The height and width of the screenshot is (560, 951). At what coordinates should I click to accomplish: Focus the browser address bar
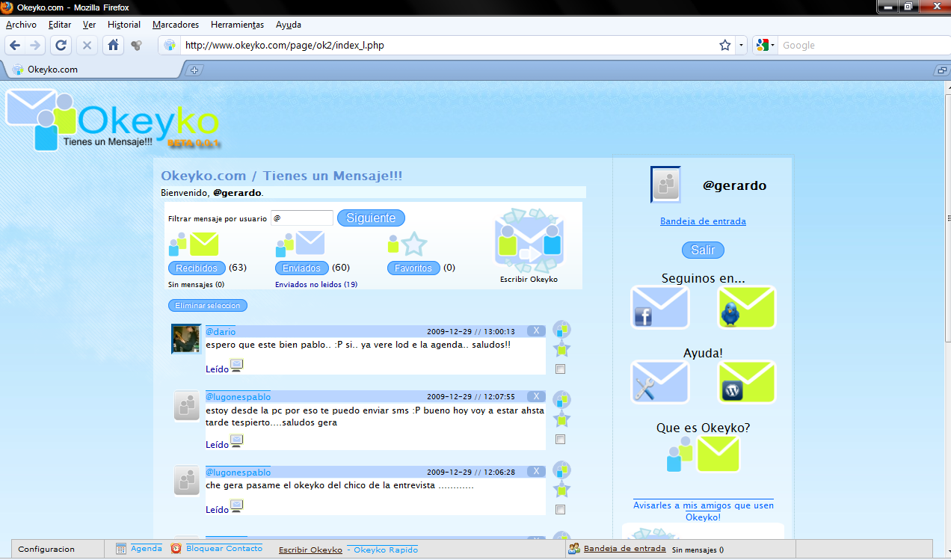(x=449, y=46)
